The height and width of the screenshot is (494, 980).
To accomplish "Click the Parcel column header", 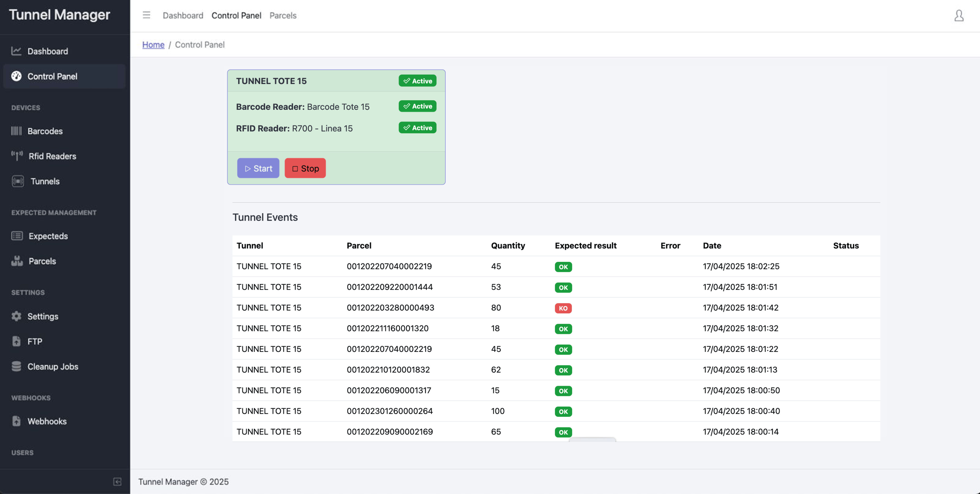I will (359, 246).
